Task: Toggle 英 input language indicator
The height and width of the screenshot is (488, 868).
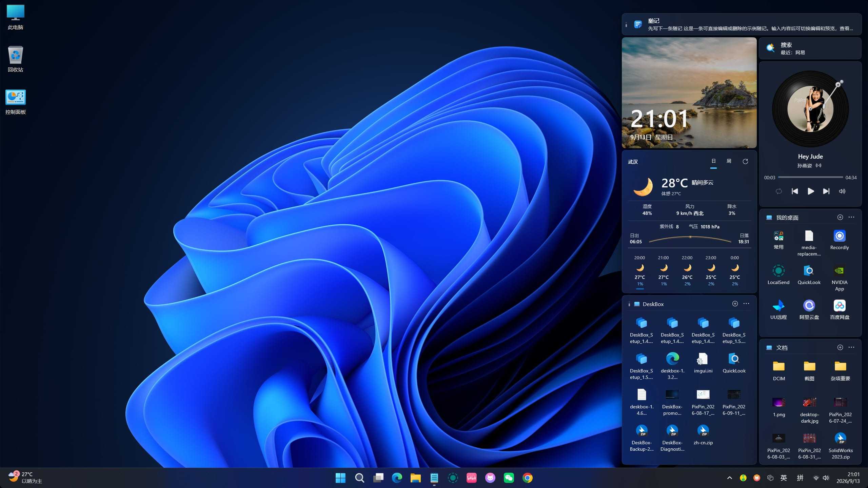Action: pos(784,478)
